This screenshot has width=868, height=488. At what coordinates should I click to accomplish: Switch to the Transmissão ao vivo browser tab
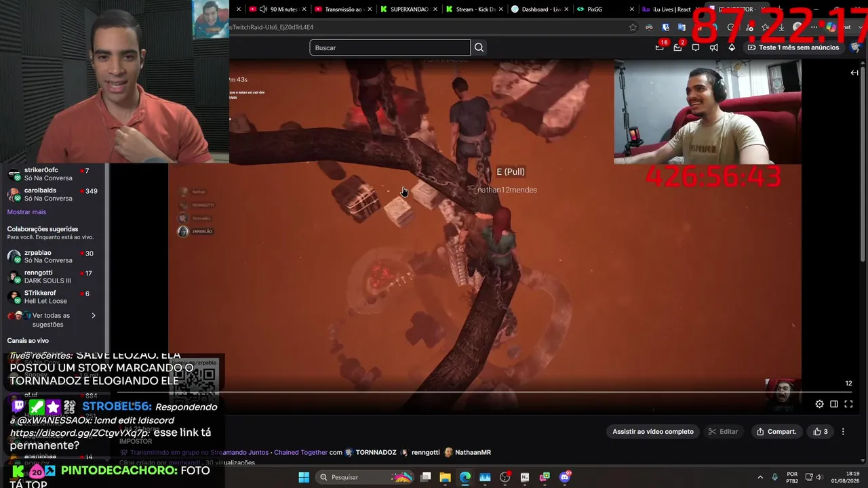pos(342,9)
